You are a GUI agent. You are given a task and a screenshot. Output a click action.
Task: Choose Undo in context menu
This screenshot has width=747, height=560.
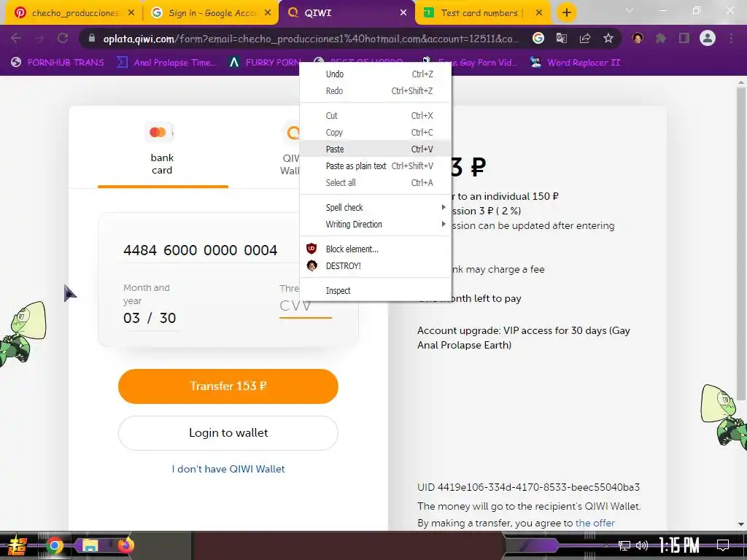376,74
